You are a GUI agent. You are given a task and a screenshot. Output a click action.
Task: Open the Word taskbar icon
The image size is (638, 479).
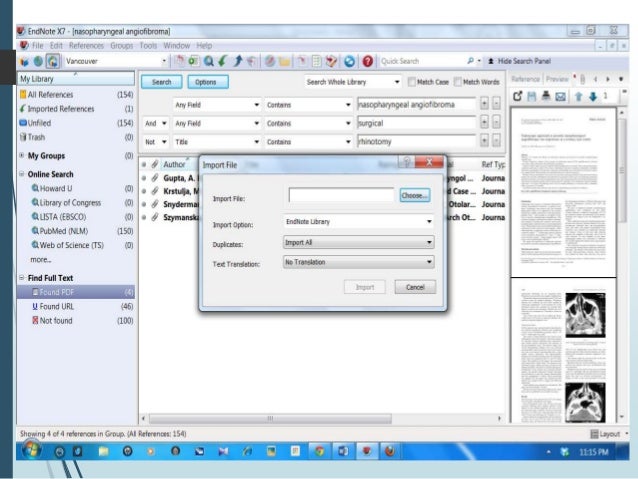343,451
